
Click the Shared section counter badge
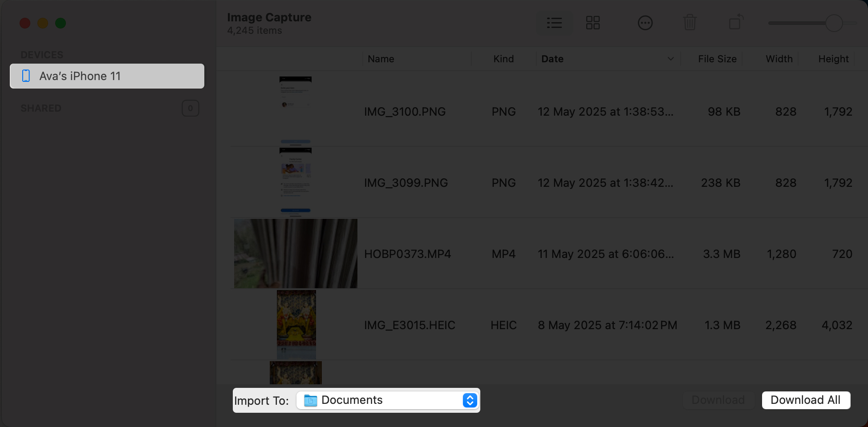[191, 108]
